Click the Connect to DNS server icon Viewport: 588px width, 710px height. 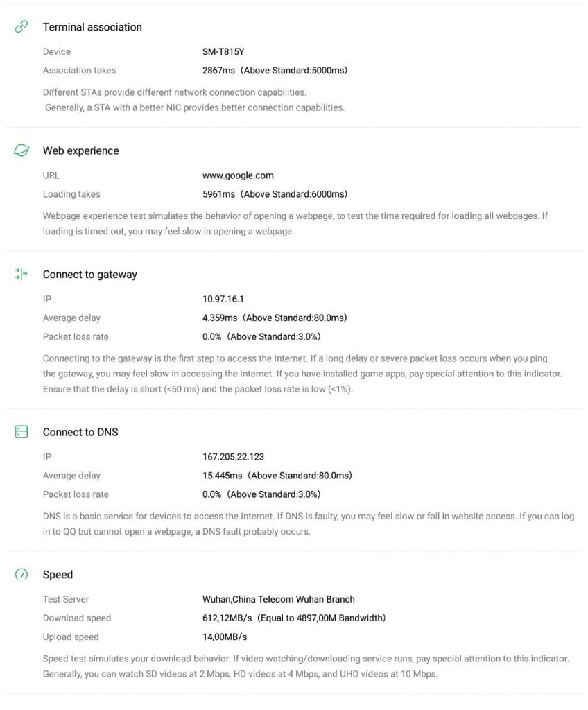click(x=21, y=432)
